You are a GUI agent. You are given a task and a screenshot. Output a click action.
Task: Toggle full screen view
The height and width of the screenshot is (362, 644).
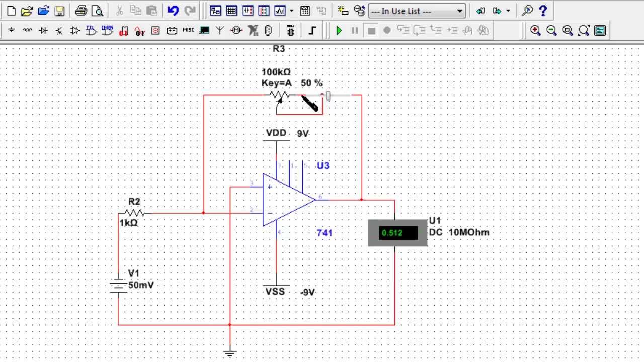click(x=600, y=31)
